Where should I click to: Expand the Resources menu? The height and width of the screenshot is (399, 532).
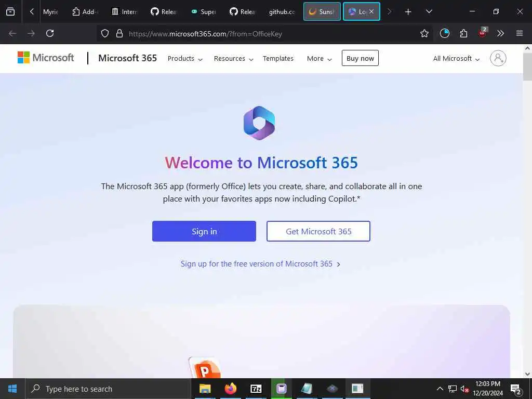[233, 58]
